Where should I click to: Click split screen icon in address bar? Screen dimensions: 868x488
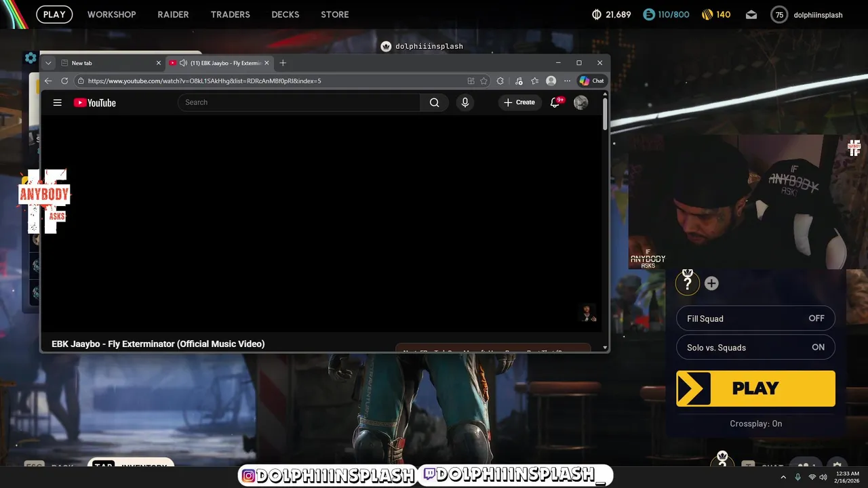(x=471, y=81)
